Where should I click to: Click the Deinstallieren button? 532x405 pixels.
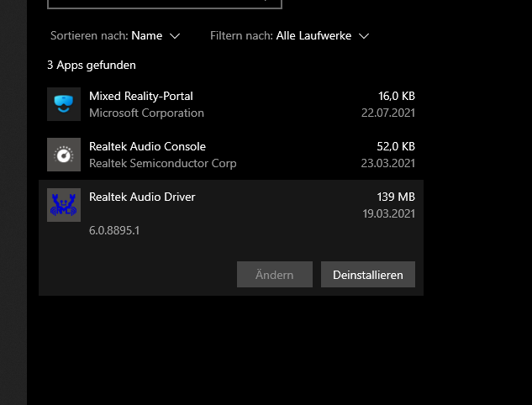pyautogui.click(x=368, y=275)
